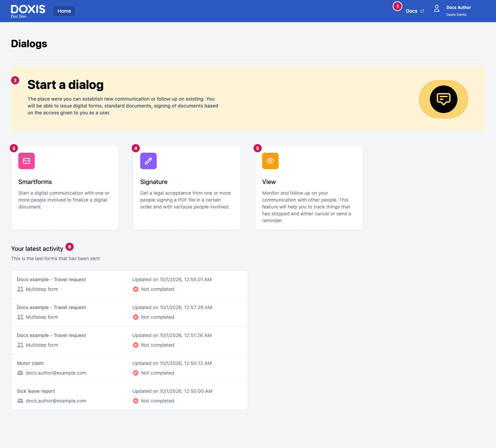
Task: Click the Signature card description text
Action: tap(186, 200)
